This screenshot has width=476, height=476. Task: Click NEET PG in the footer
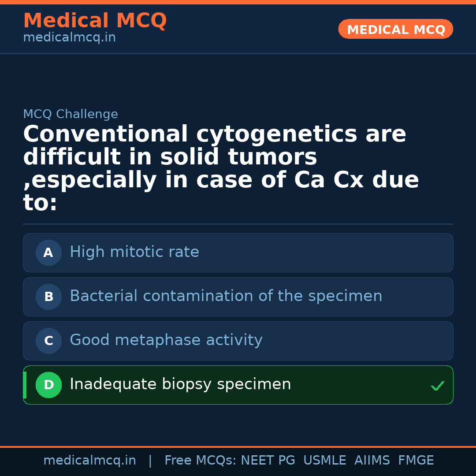tap(268, 461)
